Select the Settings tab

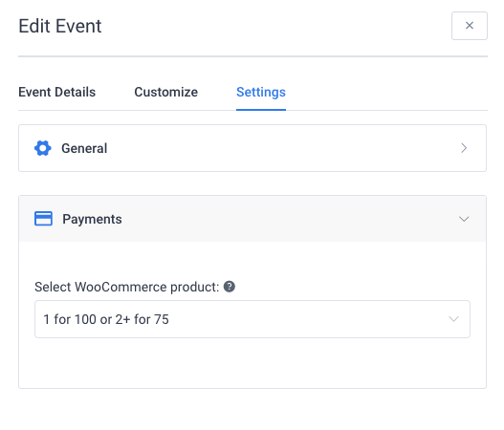261,92
